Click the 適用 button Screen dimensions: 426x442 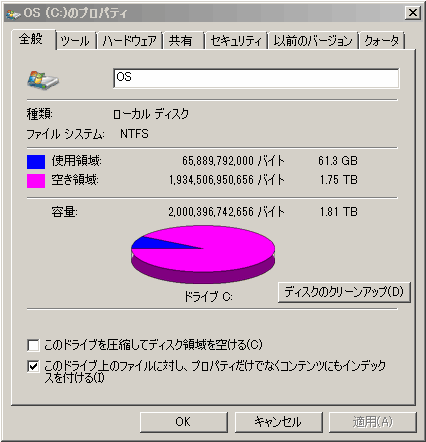373,422
